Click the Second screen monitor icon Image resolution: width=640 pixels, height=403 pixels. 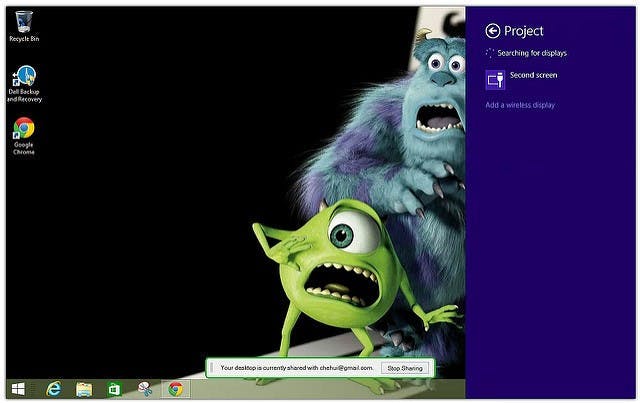pos(495,80)
